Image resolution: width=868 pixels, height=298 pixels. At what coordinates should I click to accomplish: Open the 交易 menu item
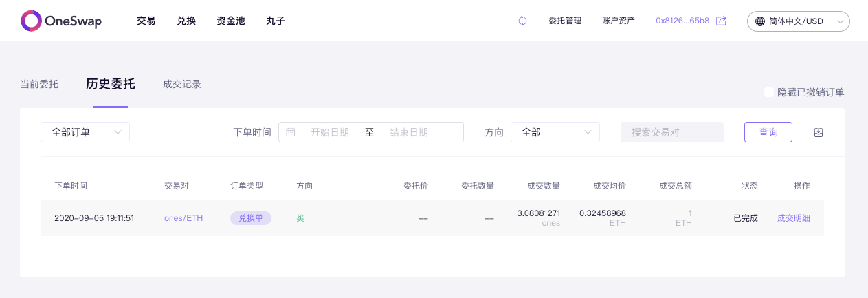[x=146, y=21]
